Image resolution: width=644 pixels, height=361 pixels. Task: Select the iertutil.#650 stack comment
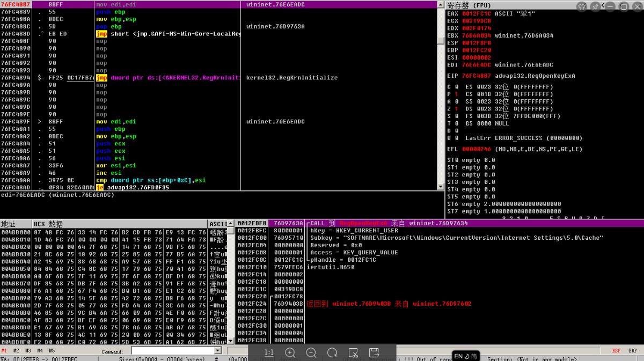(x=331, y=267)
